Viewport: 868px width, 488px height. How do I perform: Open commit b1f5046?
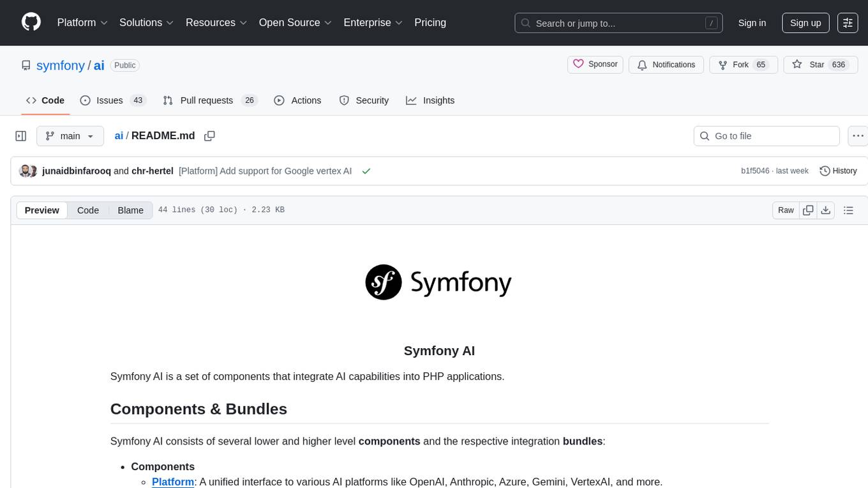tap(755, 171)
